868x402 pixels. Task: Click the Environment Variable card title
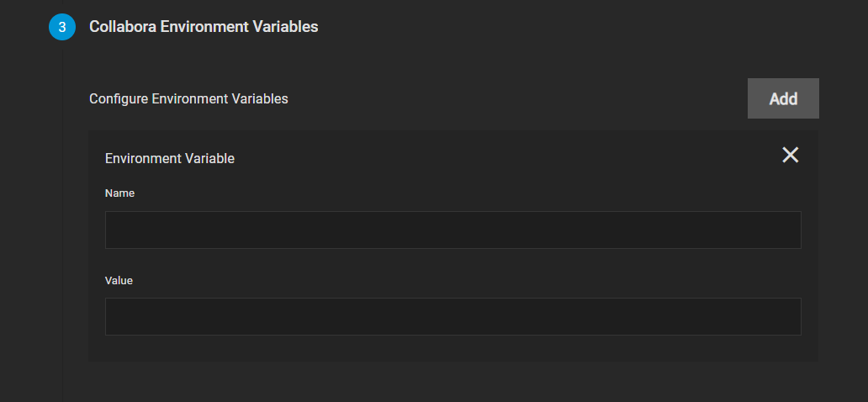169,158
